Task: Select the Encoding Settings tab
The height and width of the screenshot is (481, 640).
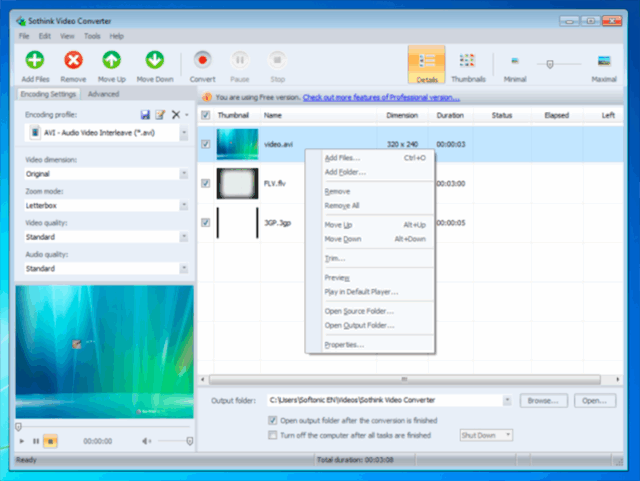Action: [48, 94]
